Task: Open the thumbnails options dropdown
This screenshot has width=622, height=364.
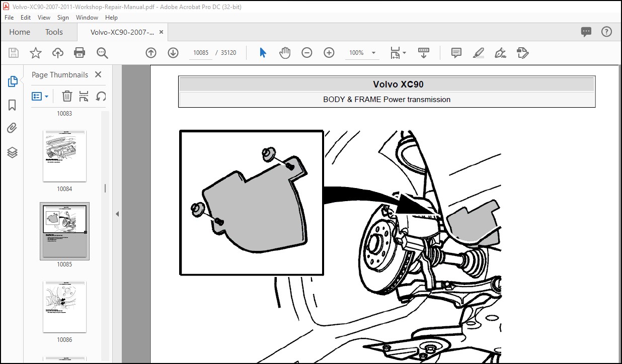Action: point(40,96)
